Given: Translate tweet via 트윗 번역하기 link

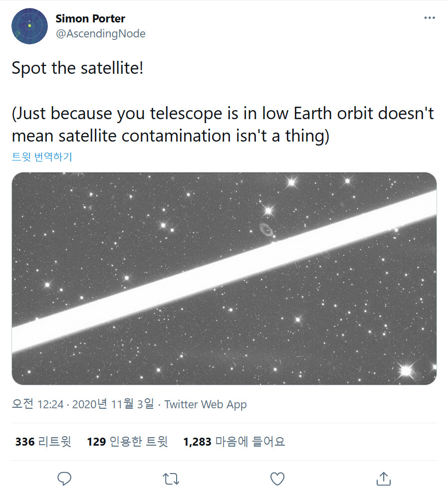Looking at the screenshot, I should (x=42, y=157).
